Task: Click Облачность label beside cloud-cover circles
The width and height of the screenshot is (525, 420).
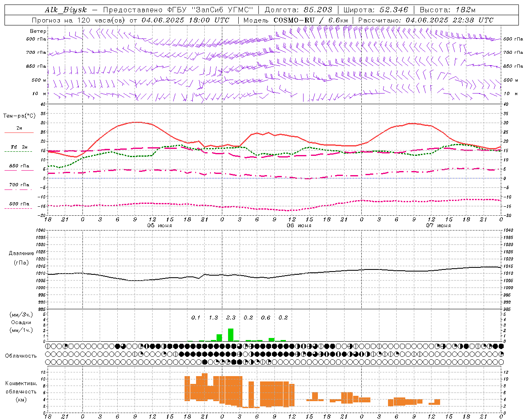Action: coord(21,356)
